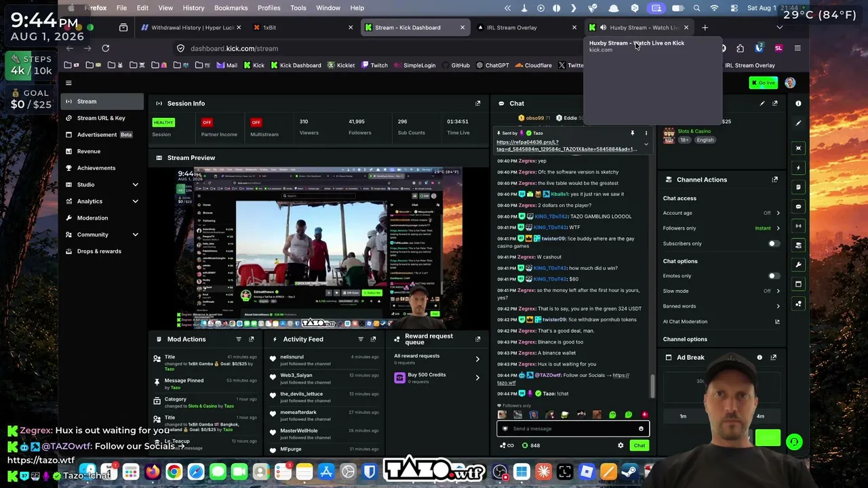Click the info icon in right rail

(x=798, y=104)
